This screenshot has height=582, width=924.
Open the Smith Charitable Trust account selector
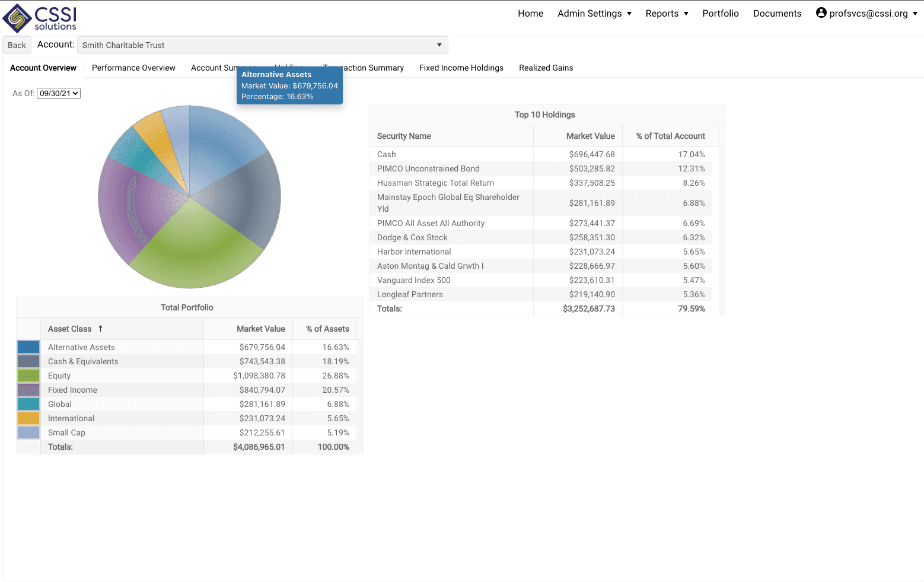coord(262,45)
